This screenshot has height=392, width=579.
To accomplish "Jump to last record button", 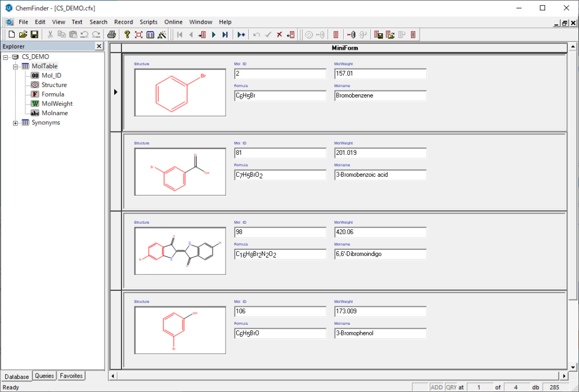I will (224, 35).
